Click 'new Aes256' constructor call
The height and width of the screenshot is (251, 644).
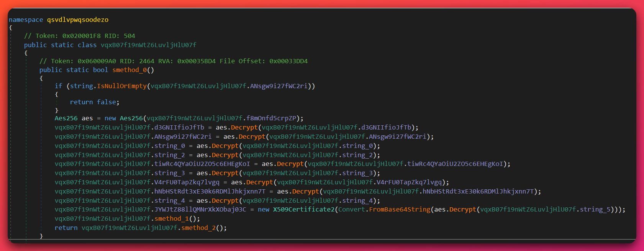pyautogui.click(x=123, y=118)
